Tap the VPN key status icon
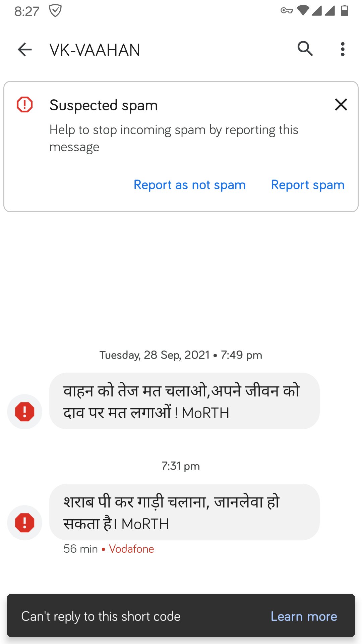 287,11
